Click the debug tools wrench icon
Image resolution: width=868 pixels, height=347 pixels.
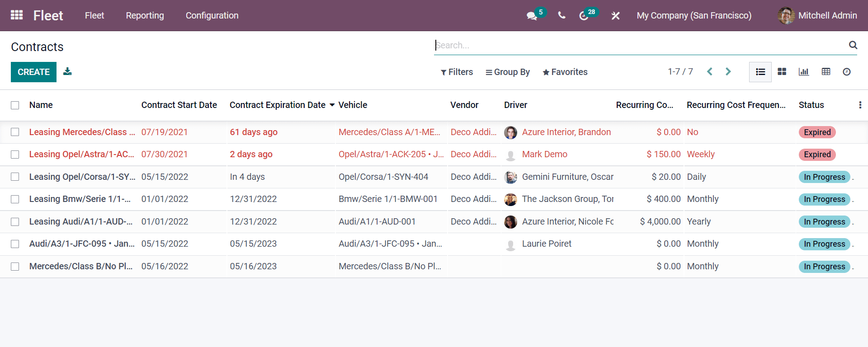615,16
